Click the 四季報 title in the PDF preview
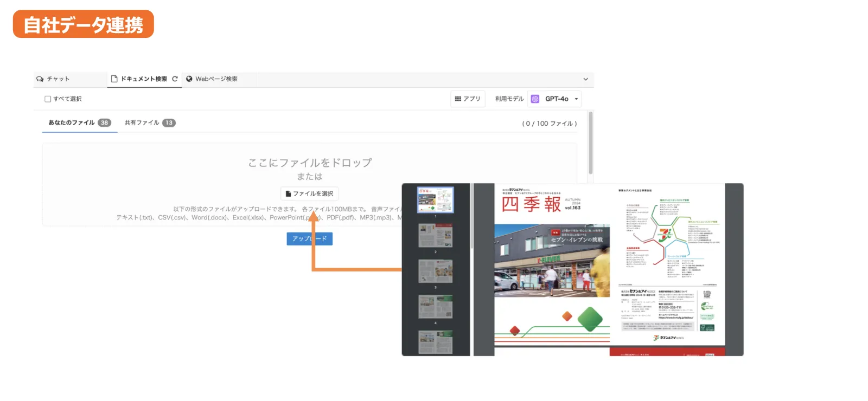Viewport: 868px width, 401px height. tap(531, 204)
